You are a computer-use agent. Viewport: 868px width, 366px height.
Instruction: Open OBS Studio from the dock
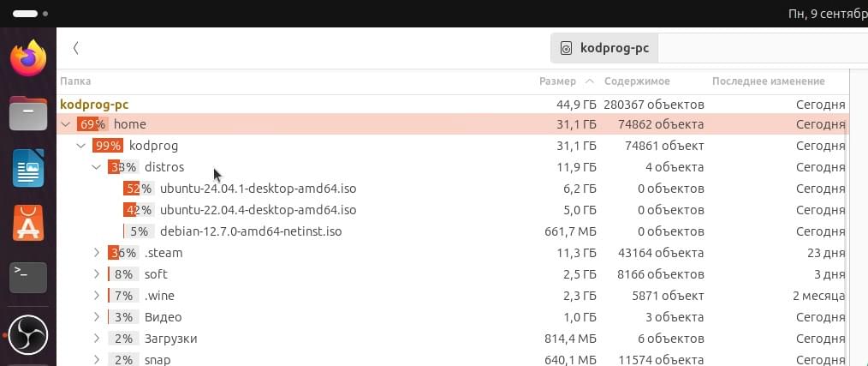[x=28, y=335]
